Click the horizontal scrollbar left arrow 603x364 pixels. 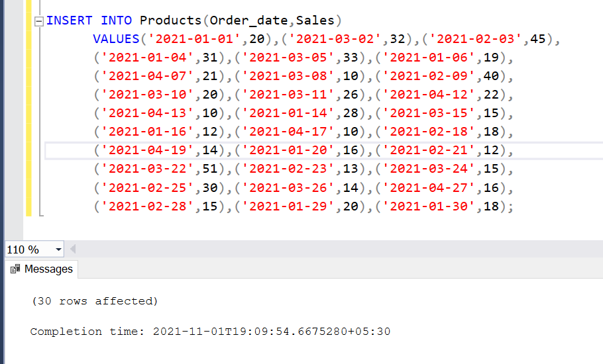tap(72, 250)
